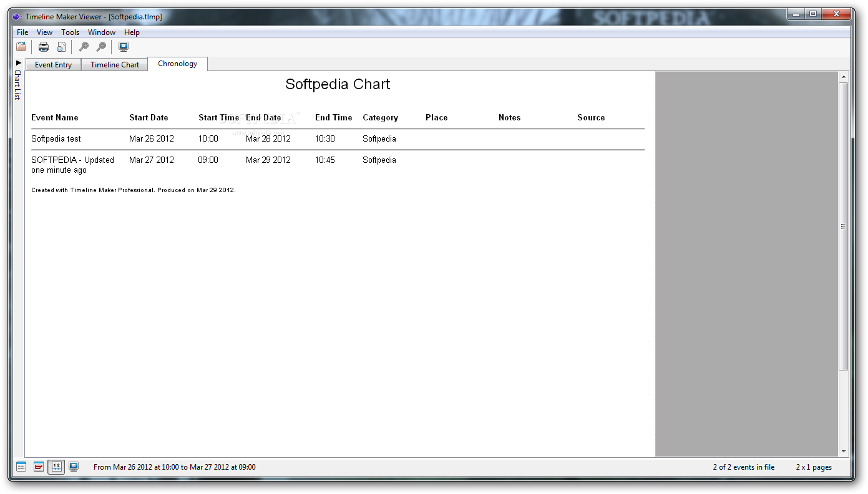Screen dimensions: 868x494
Task: Click the '2 x 1 pages' status text
Action: 814,467
